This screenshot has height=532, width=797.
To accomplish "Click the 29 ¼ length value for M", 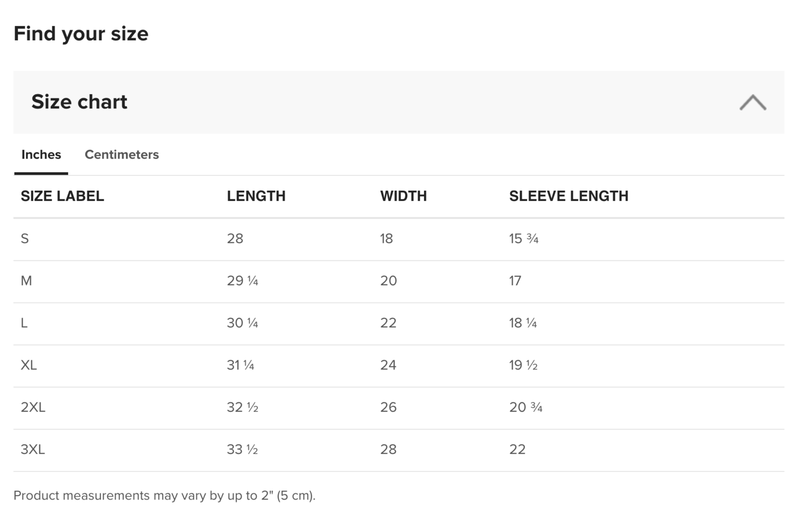I will point(242,281).
